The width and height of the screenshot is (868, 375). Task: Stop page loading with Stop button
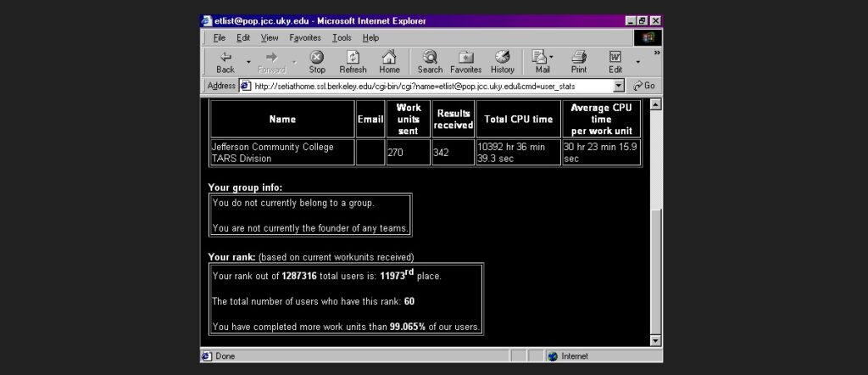click(317, 62)
